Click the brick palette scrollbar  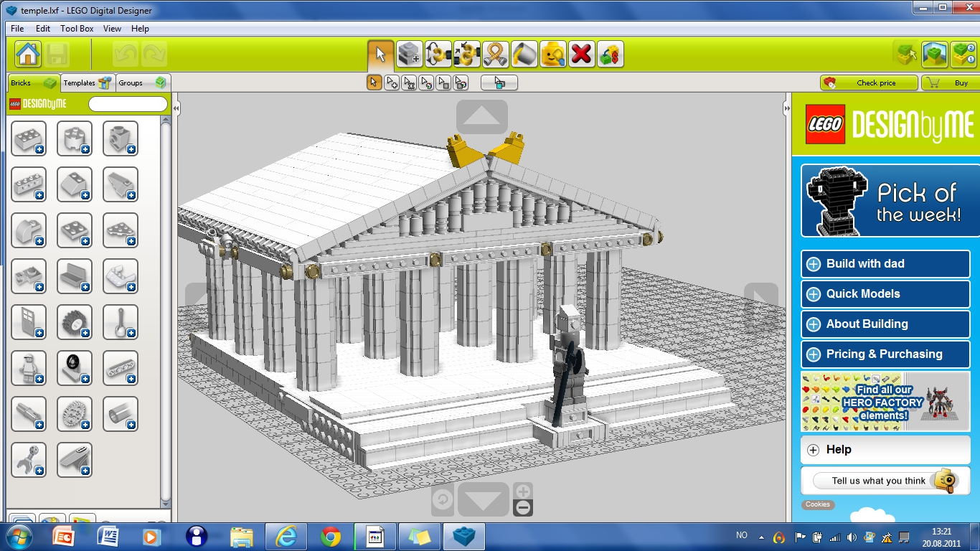click(x=166, y=312)
